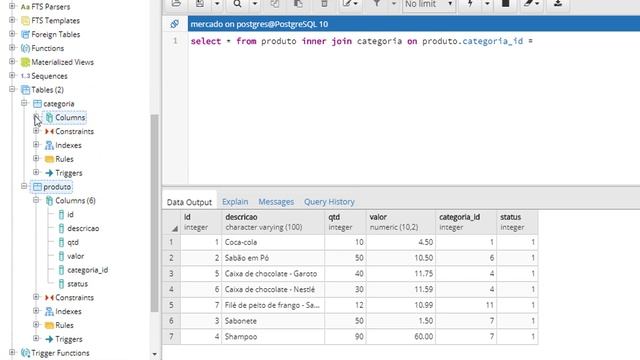This screenshot has height=360, width=640.
Task: Open the filter options dropdown arrow
Action: click(x=394, y=4)
